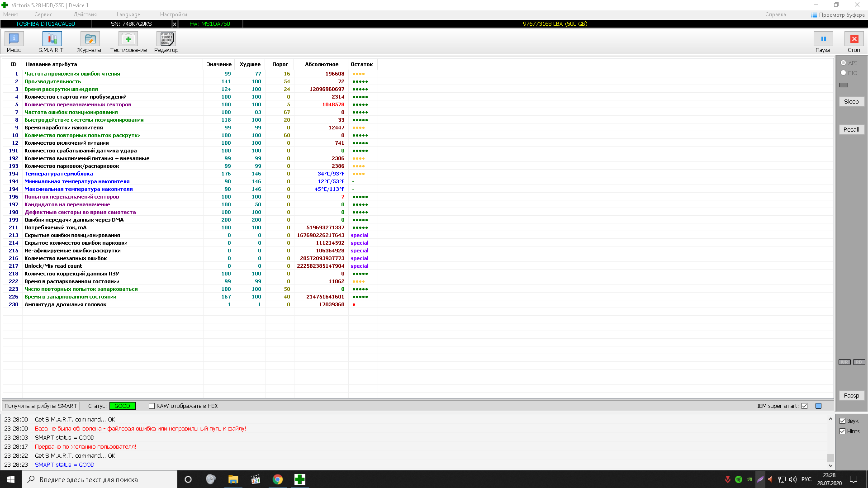Open the Language menu
This screenshot has height=488, width=868.
(128, 15)
